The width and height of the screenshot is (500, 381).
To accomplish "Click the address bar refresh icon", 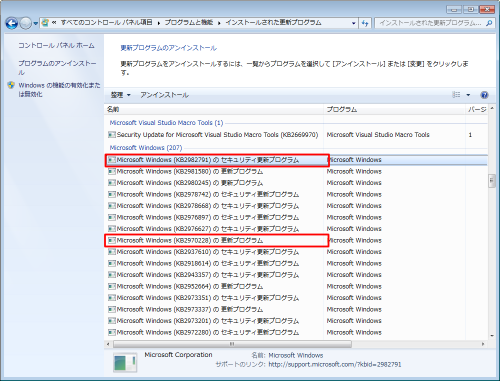I will click(365, 23).
